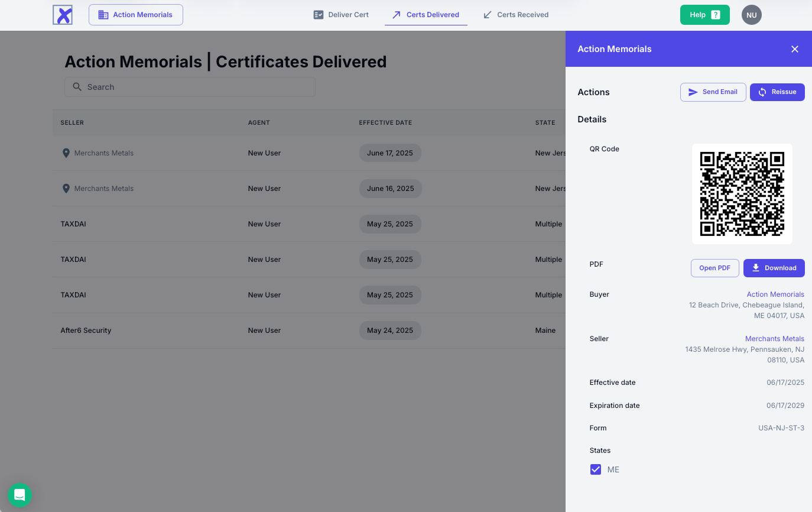Switch to the Deliver Cert tab
The width and height of the screenshot is (812, 512).
pyautogui.click(x=341, y=15)
